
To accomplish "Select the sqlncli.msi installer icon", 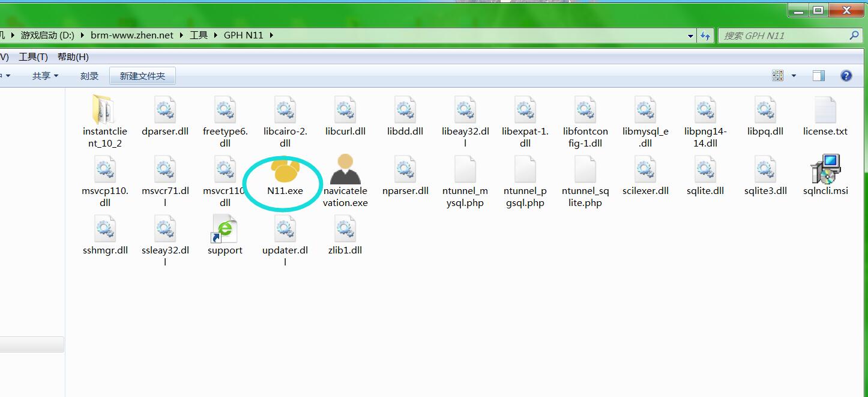I will tap(825, 170).
